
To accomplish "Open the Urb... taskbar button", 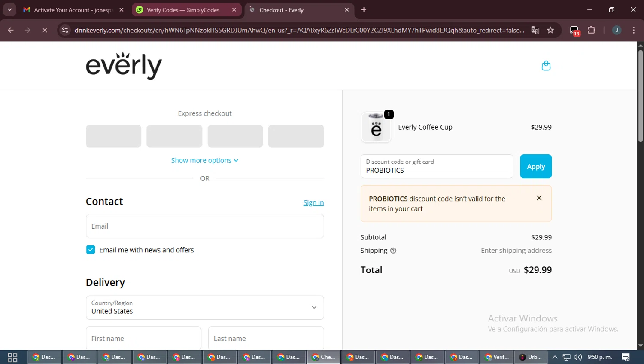I will pyautogui.click(x=531, y=357).
